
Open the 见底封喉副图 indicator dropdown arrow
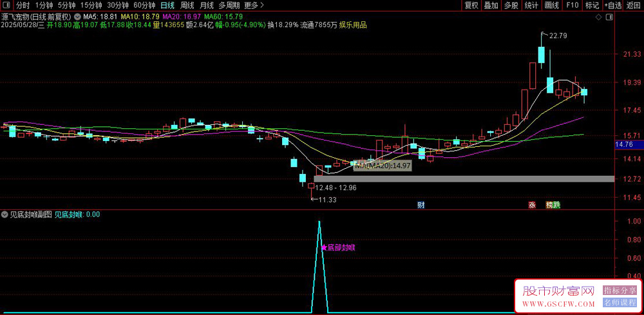click(5, 214)
